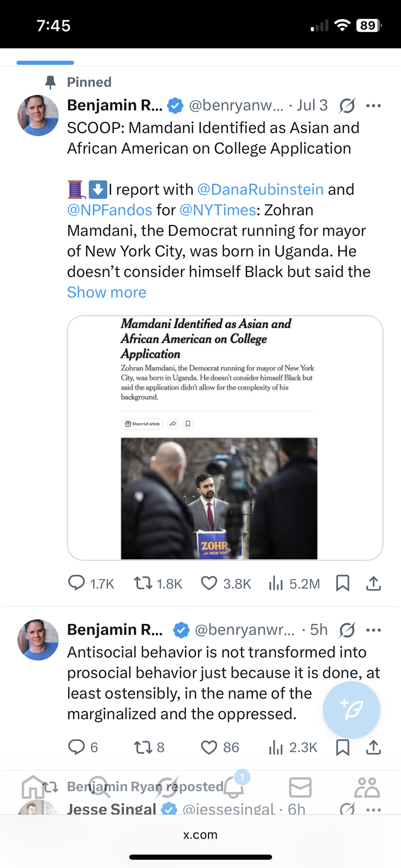View analytics for the 5.2M views tweet
This screenshot has width=401, height=868.
[x=276, y=583]
